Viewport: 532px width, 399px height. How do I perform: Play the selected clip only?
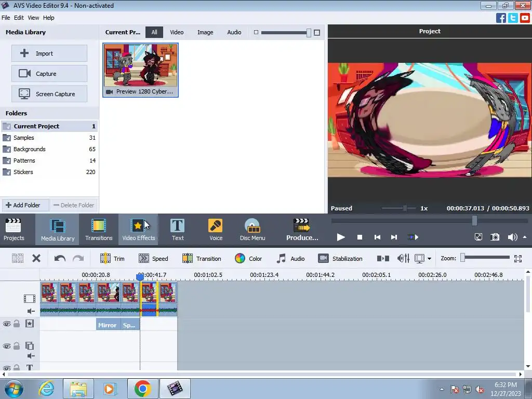(413, 237)
